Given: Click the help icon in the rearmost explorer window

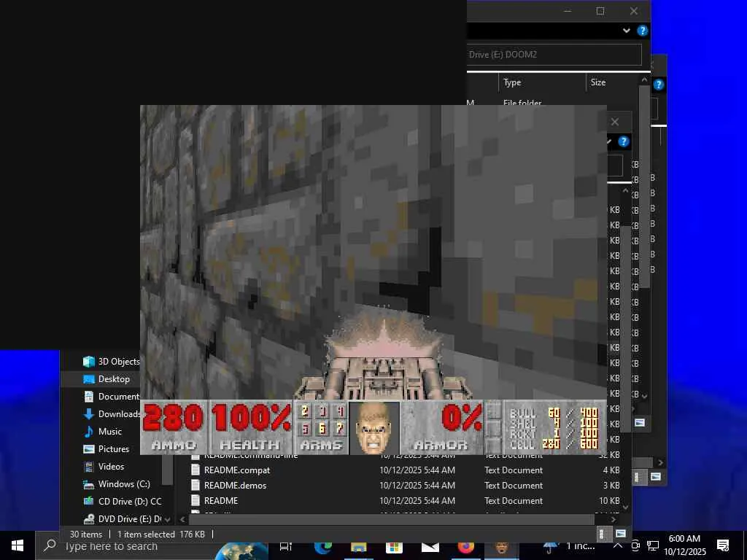Looking at the screenshot, I should pyautogui.click(x=659, y=85).
